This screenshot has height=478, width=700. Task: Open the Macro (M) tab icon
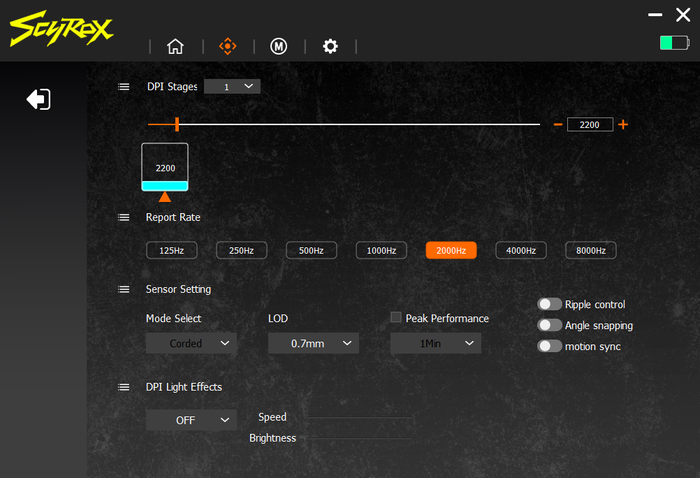click(x=279, y=46)
